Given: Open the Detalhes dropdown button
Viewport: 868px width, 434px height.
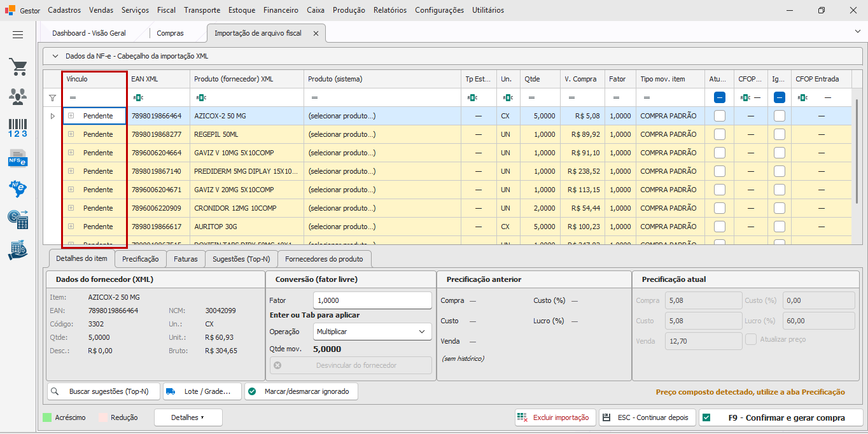Looking at the screenshot, I should tap(188, 417).
